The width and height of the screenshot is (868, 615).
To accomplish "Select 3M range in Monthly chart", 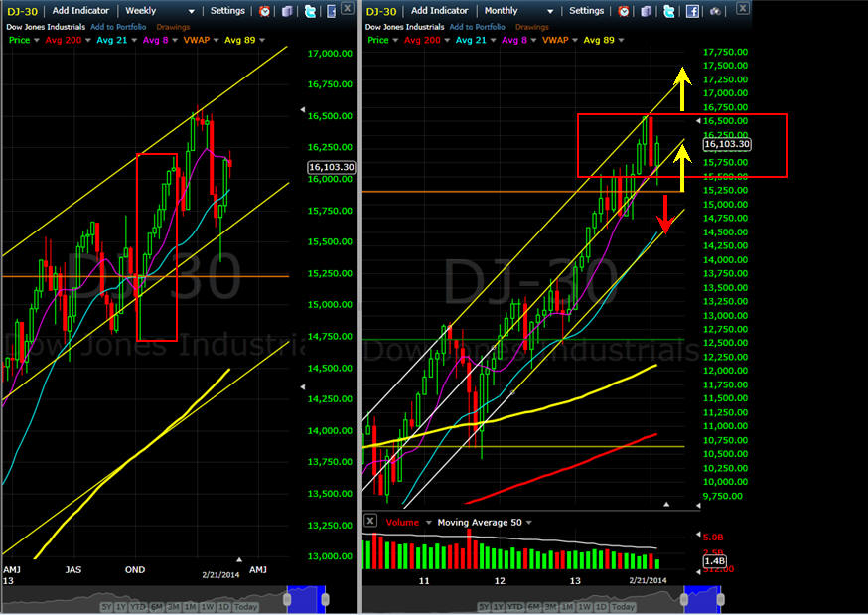I will point(550,607).
